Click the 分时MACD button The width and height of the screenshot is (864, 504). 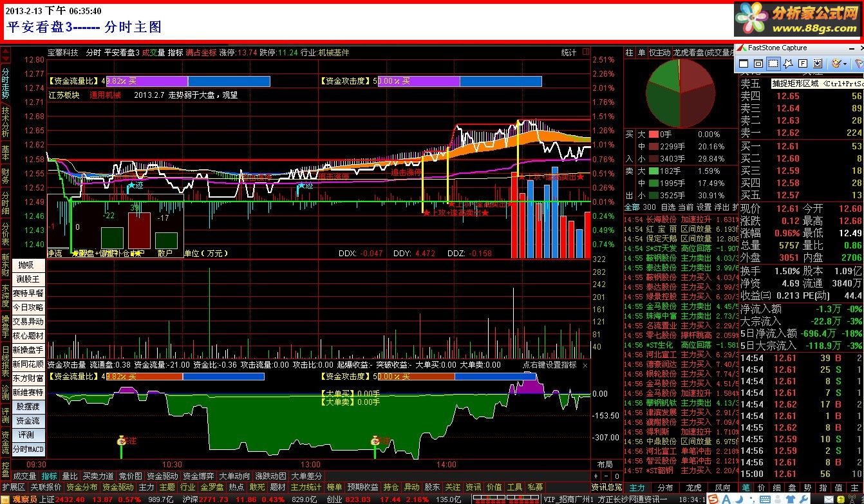click(x=28, y=449)
